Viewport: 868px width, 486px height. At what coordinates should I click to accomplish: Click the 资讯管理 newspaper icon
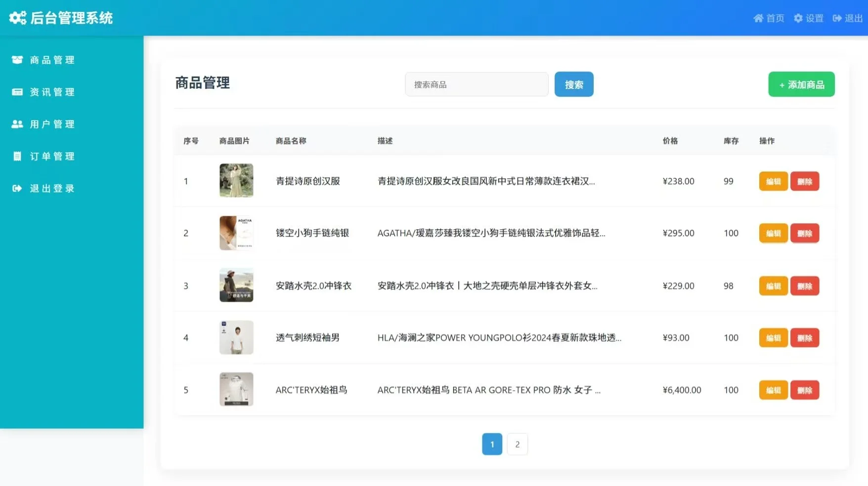pos(17,91)
